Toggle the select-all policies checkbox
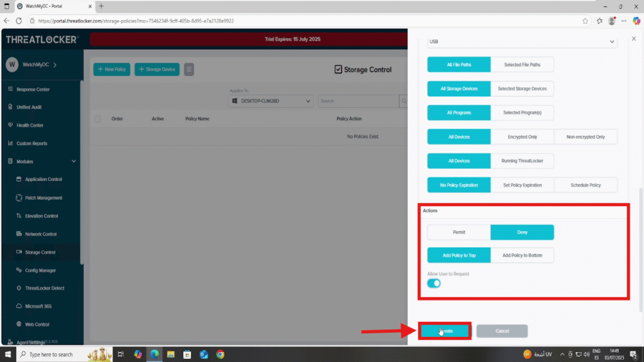This screenshot has height=362, width=644. [x=97, y=119]
